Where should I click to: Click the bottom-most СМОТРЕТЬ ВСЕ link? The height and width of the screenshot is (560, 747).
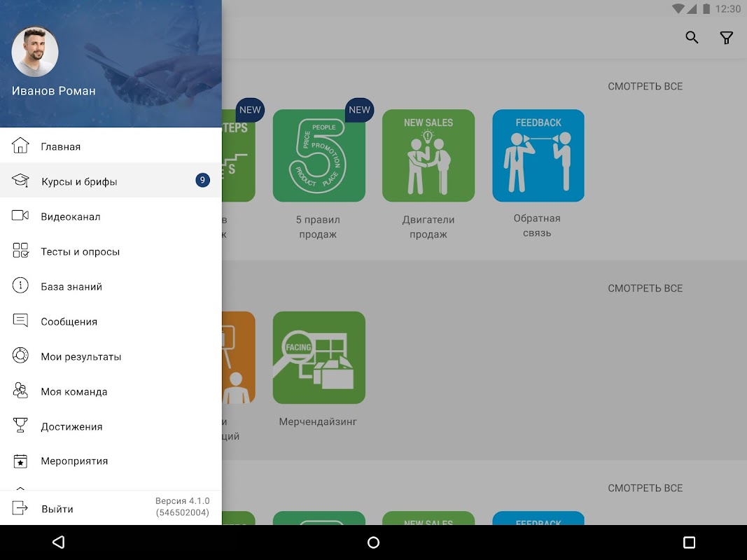(645, 488)
